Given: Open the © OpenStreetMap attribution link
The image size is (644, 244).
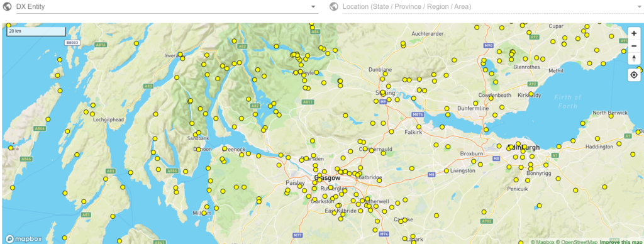Looking at the screenshot, I should tap(577, 242).
